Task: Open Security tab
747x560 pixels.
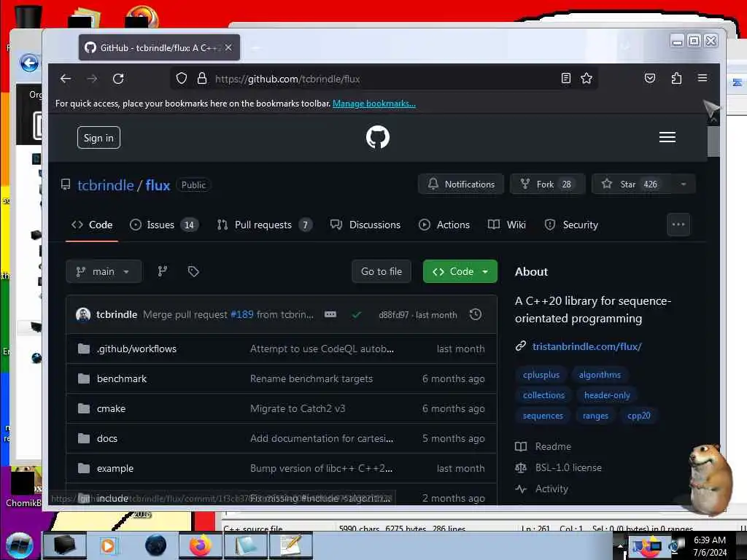Action: tap(571, 225)
